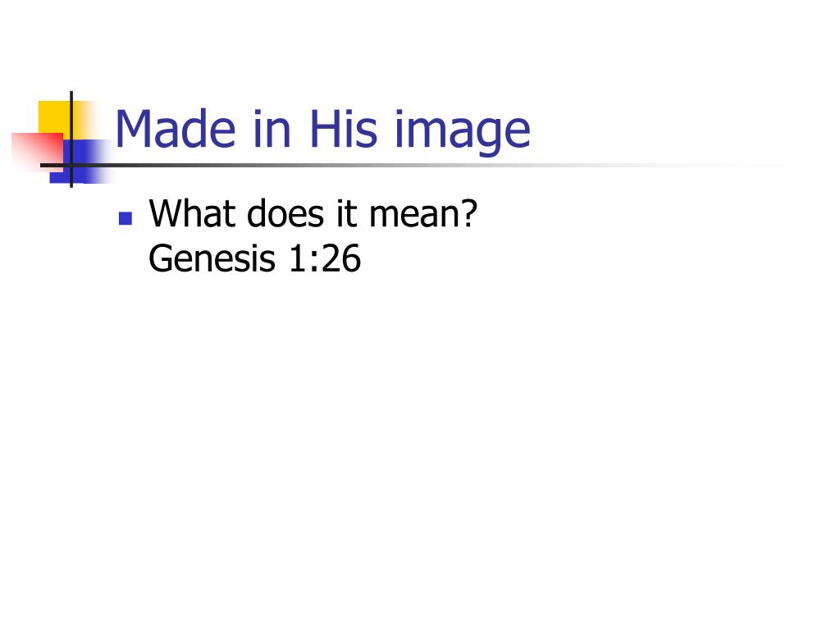Viewport: 840px width, 630px height.
Task: Select the red gradient square graphic
Action: coord(37,152)
